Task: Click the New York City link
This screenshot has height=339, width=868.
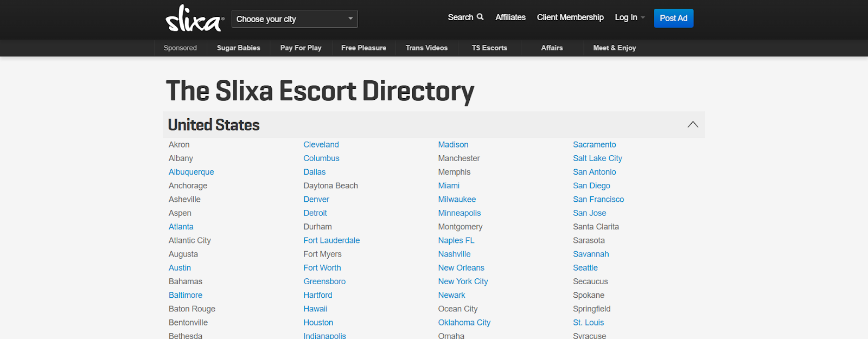Action: pos(463,282)
